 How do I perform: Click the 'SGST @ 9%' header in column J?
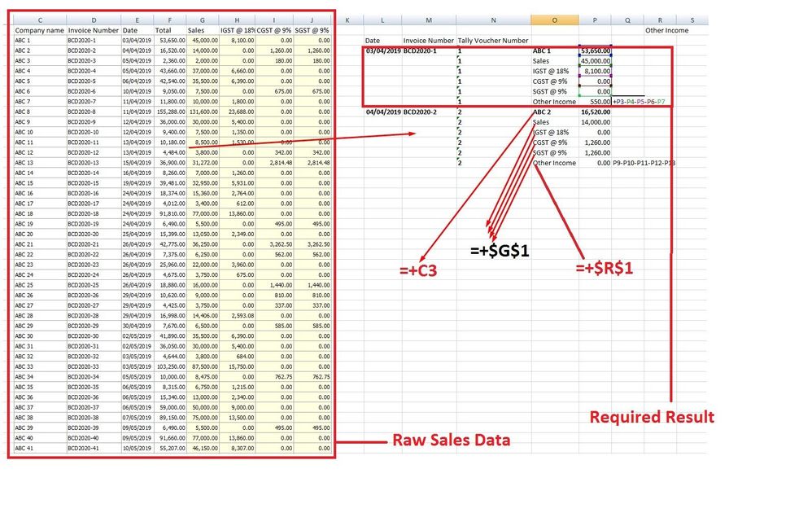pyautogui.click(x=312, y=30)
